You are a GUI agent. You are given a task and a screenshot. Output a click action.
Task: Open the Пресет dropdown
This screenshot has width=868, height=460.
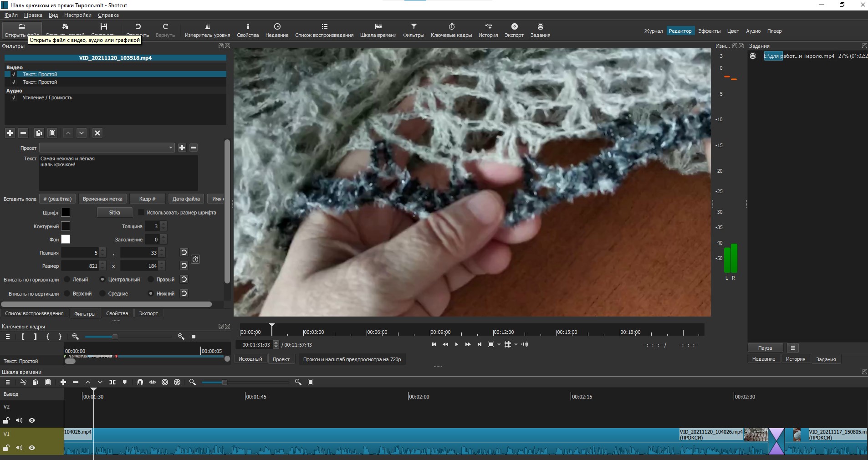(107, 148)
